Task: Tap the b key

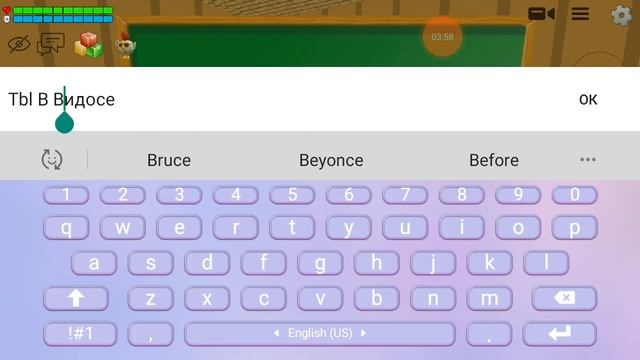Action: click(376, 298)
